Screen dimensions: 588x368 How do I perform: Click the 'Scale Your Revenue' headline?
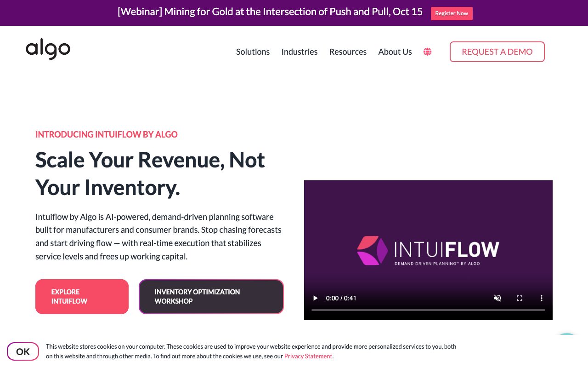point(150,173)
